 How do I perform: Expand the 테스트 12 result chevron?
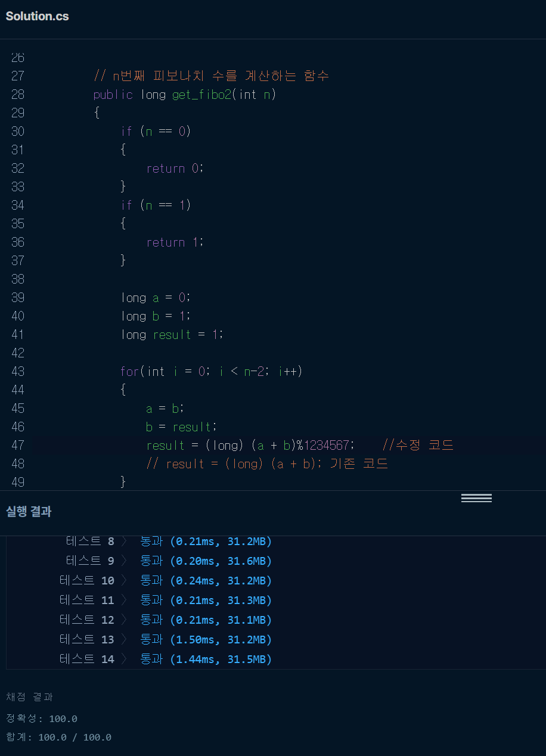(124, 620)
